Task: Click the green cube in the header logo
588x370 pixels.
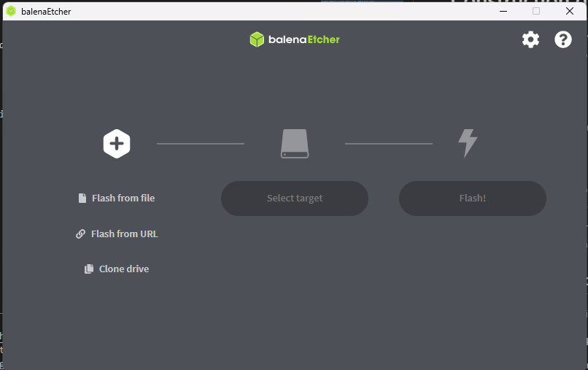Action: point(256,39)
